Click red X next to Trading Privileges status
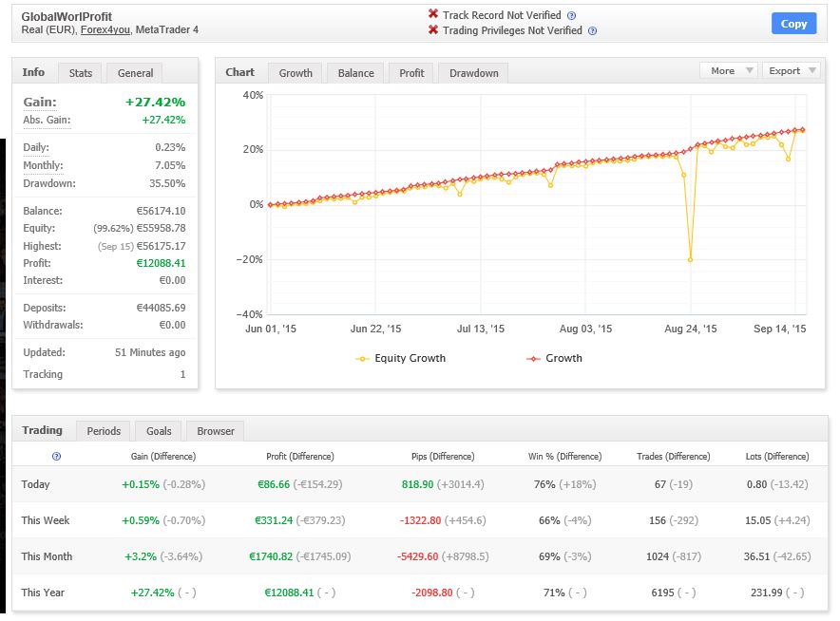The height and width of the screenshot is (621, 840). [x=433, y=30]
